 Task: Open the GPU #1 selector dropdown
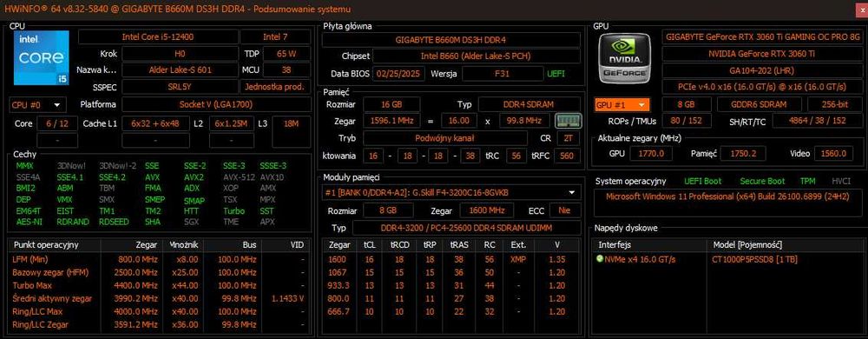(x=622, y=104)
